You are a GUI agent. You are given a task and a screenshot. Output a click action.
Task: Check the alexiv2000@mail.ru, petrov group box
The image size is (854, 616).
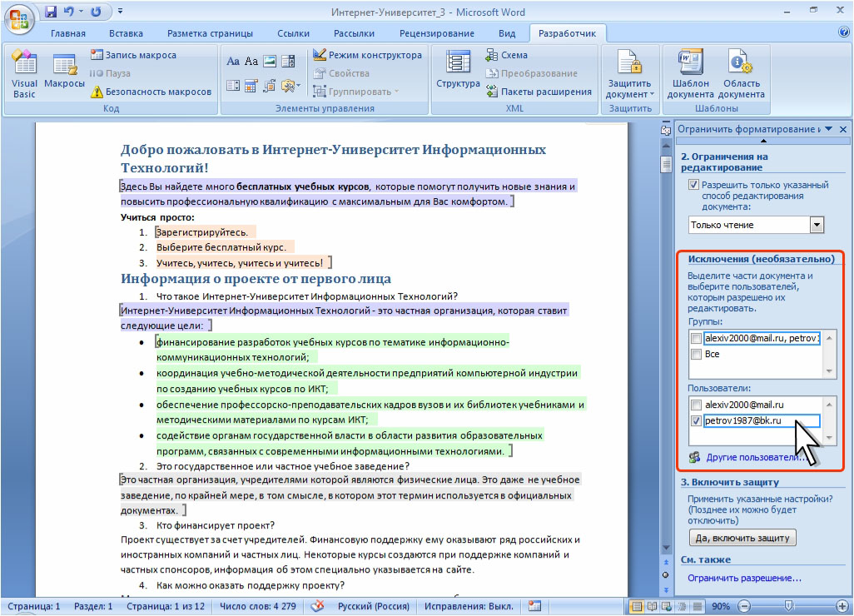[x=696, y=338]
